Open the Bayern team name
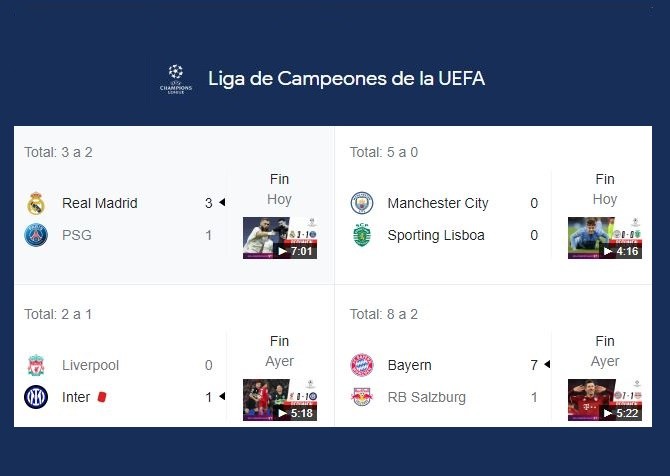The image size is (670, 476). [x=409, y=365]
